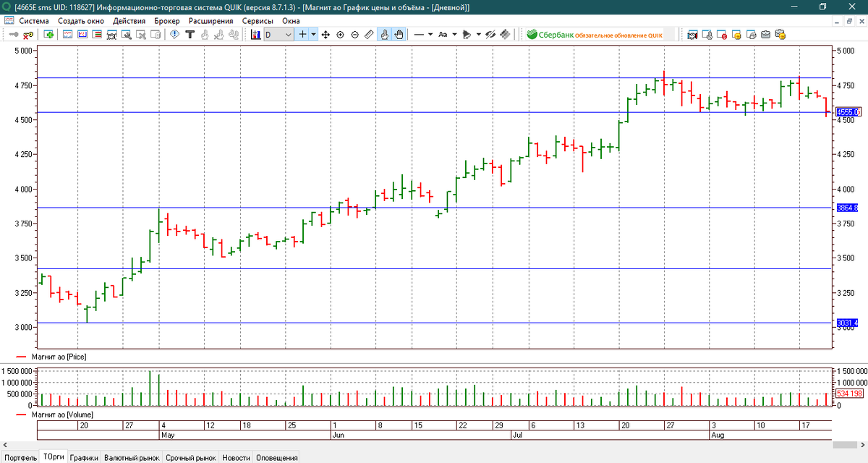
Task: Expand the fill tool dropdown arrow
Action: [x=478, y=34]
